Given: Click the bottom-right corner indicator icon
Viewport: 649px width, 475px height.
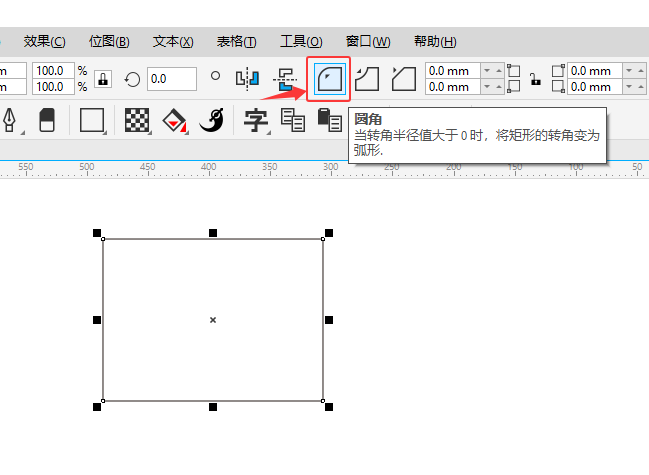Looking at the screenshot, I should pos(558,86).
